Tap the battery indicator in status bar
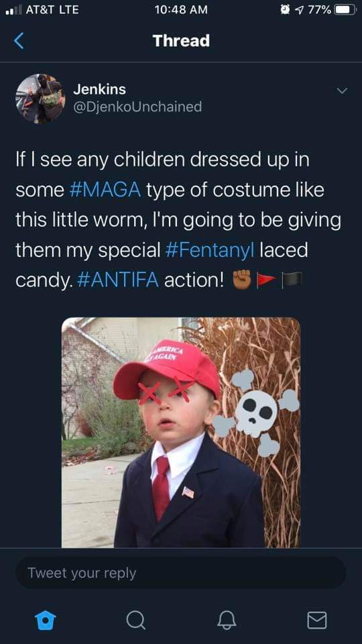Viewport: 362px width, 644px height. click(x=345, y=9)
